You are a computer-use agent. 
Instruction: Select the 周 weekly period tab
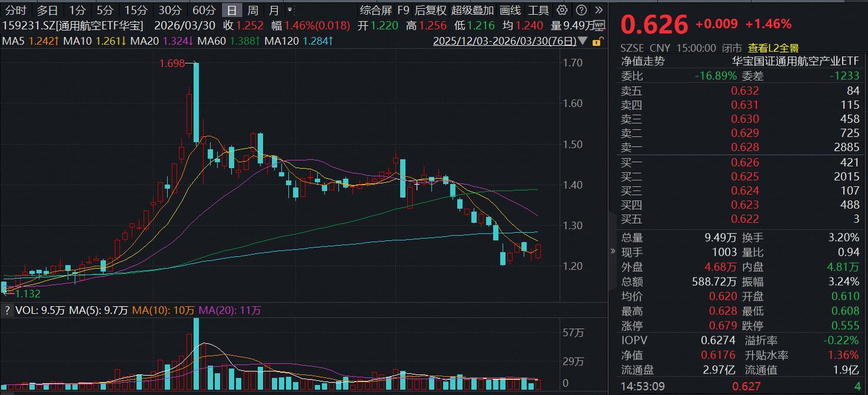click(x=252, y=10)
